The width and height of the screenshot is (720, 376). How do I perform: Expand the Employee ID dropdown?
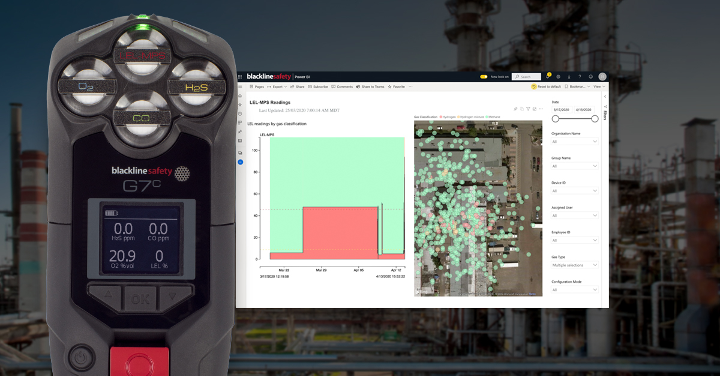pos(574,241)
